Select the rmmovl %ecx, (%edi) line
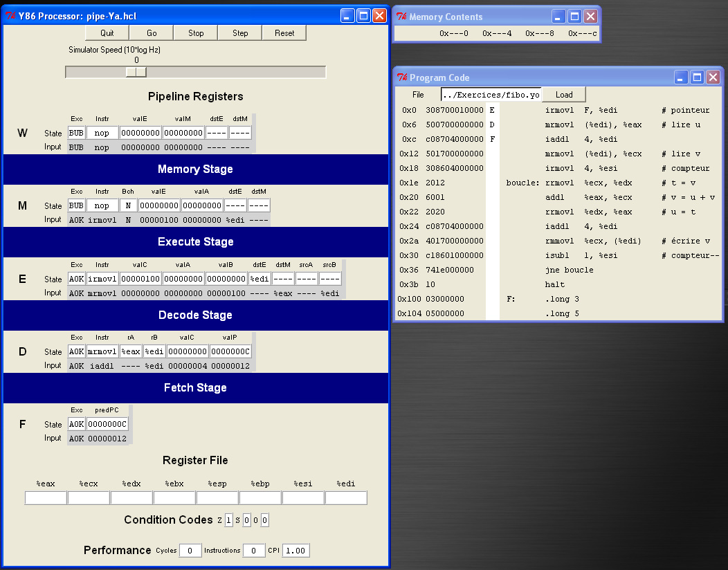This screenshot has height=570, width=728. [x=558, y=241]
